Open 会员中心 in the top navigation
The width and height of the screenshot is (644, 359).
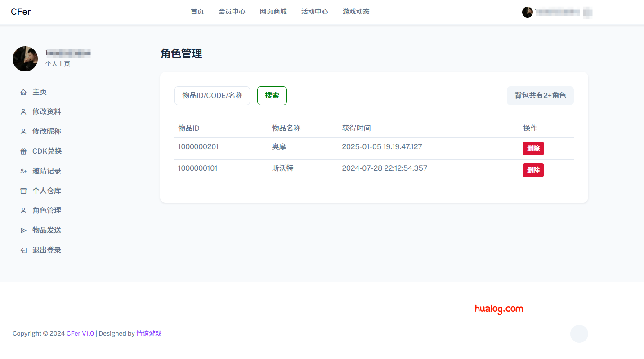(x=232, y=12)
